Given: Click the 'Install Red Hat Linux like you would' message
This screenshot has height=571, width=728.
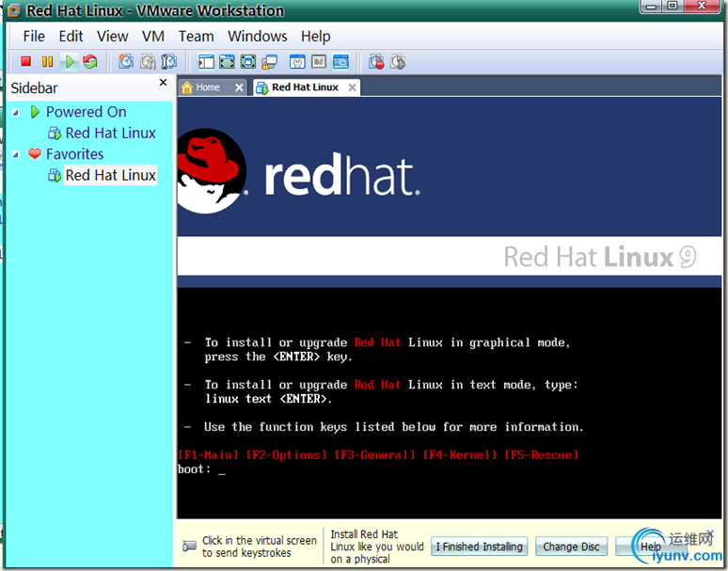Looking at the screenshot, I should tap(377, 547).
